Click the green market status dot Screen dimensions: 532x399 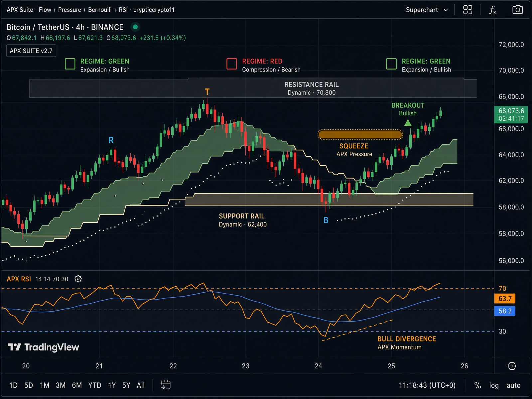pos(135,27)
